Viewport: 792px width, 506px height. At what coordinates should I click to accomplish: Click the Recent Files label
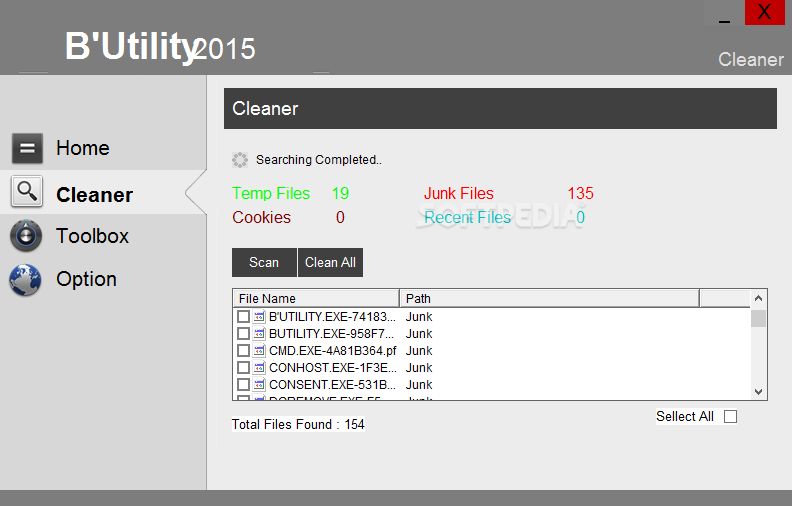(x=468, y=218)
